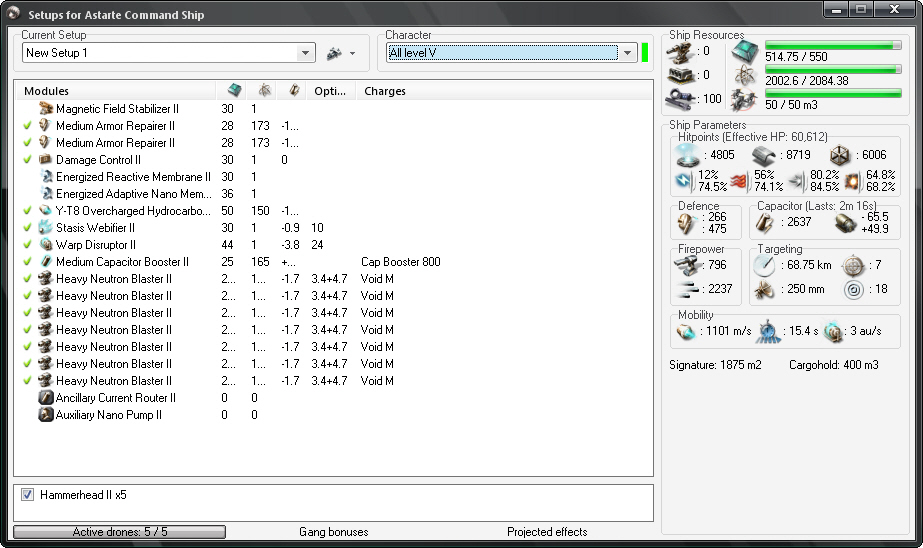This screenshot has width=923, height=548.
Task: Click the structure hitpoints icon showing 6006
Action: (839, 156)
